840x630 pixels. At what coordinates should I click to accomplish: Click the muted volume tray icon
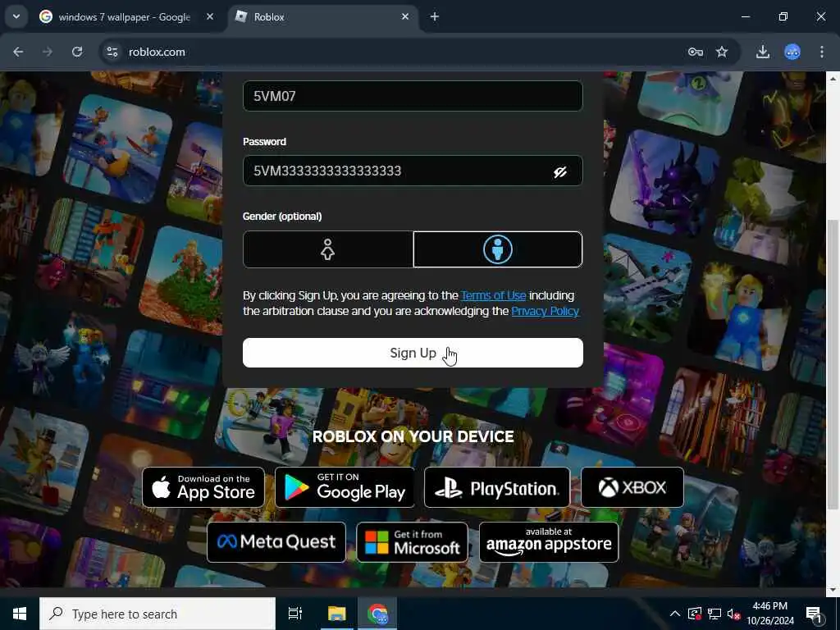click(x=734, y=614)
